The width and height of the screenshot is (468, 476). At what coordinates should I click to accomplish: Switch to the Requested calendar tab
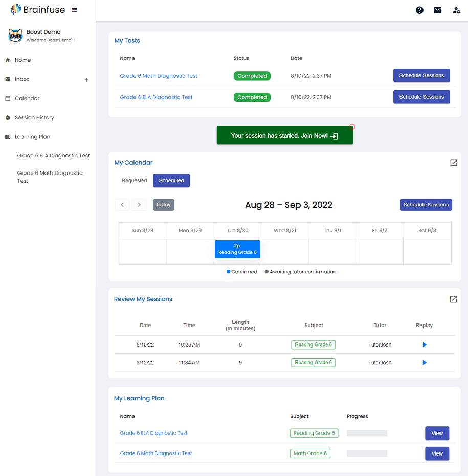134,181
